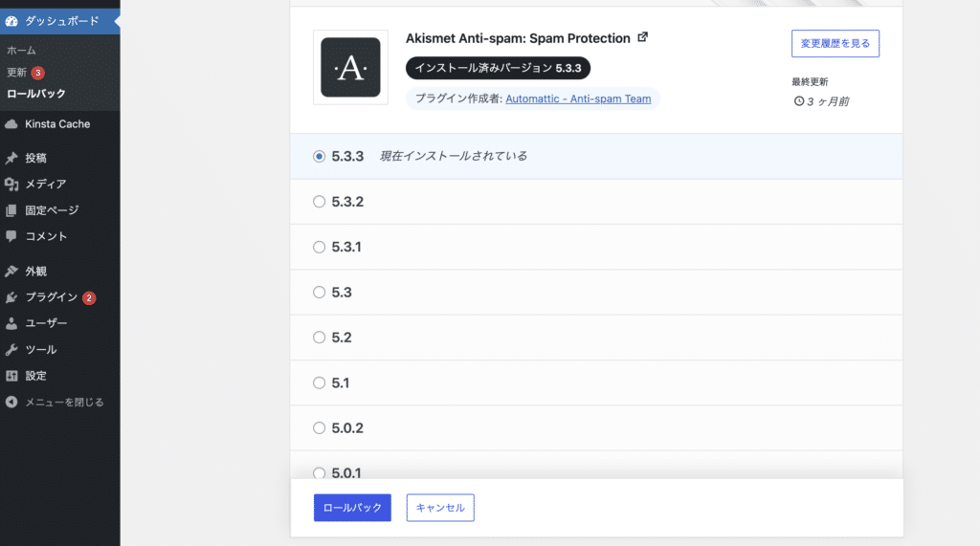Click the Comments speech bubble icon
Screen dimensions: 980x546
(11, 236)
